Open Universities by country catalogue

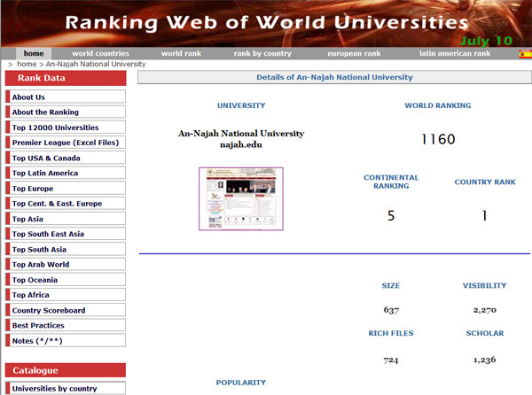point(55,388)
